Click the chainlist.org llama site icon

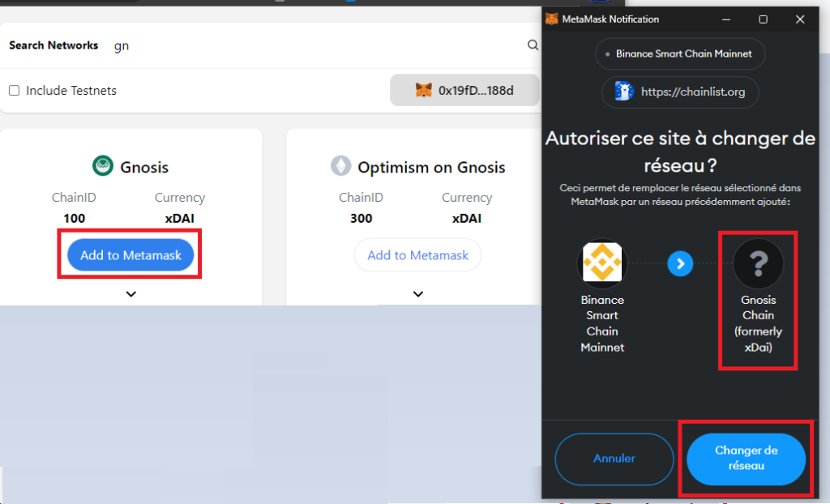(x=624, y=91)
